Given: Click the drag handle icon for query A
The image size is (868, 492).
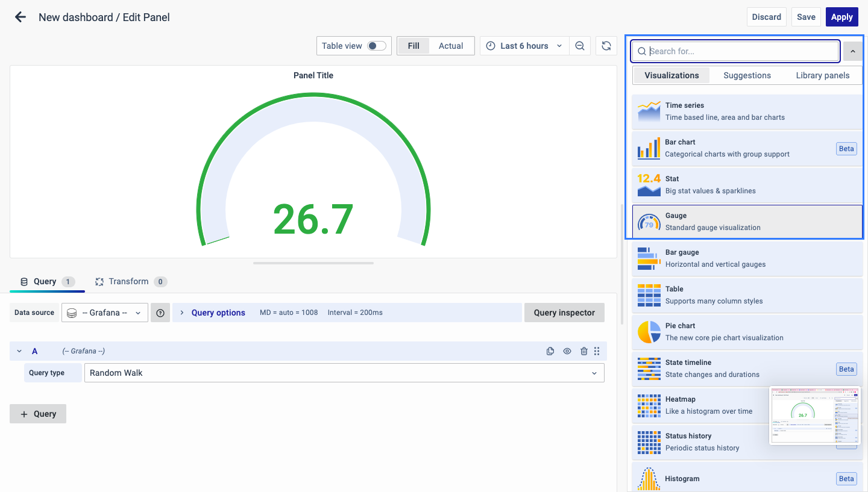Looking at the screenshot, I should (x=597, y=351).
